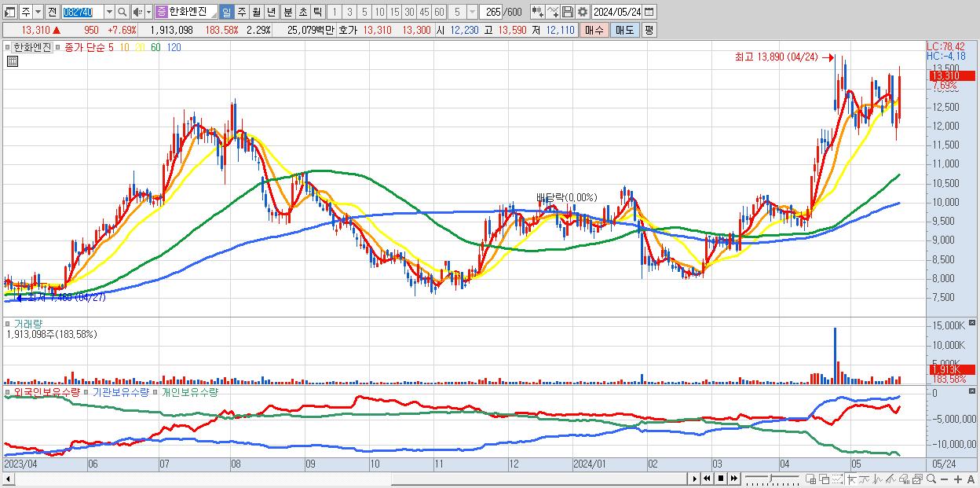Click the crosshair cursor tool icon
980x488 pixels.
851,479
